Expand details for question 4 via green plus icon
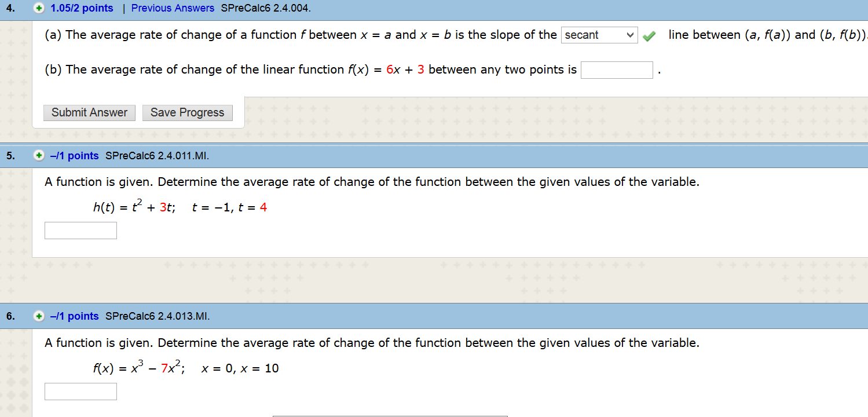Viewport: 868px width, 417px height. coord(38,8)
